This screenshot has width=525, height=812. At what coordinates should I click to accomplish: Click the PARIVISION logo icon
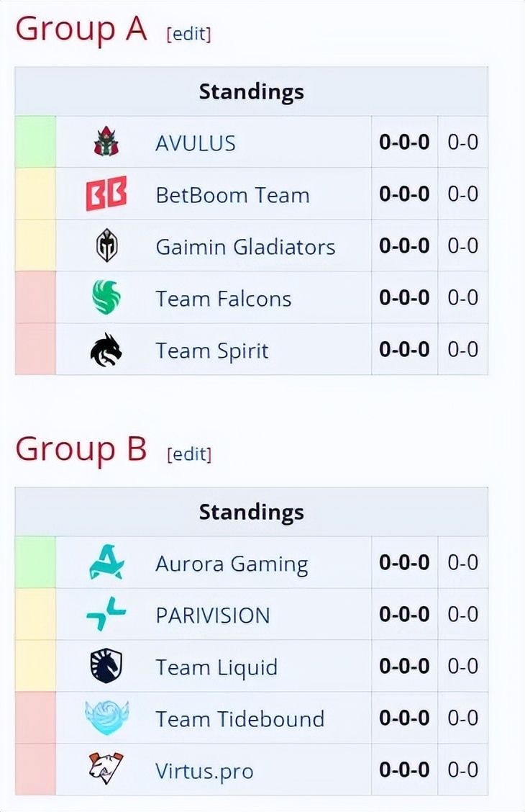(106, 615)
